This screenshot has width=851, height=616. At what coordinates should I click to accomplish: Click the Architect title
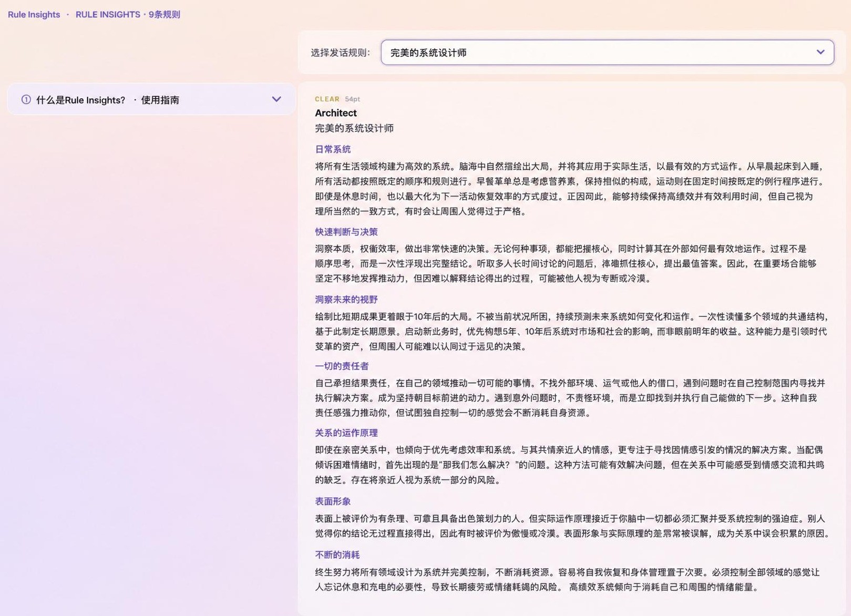(335, 113)
